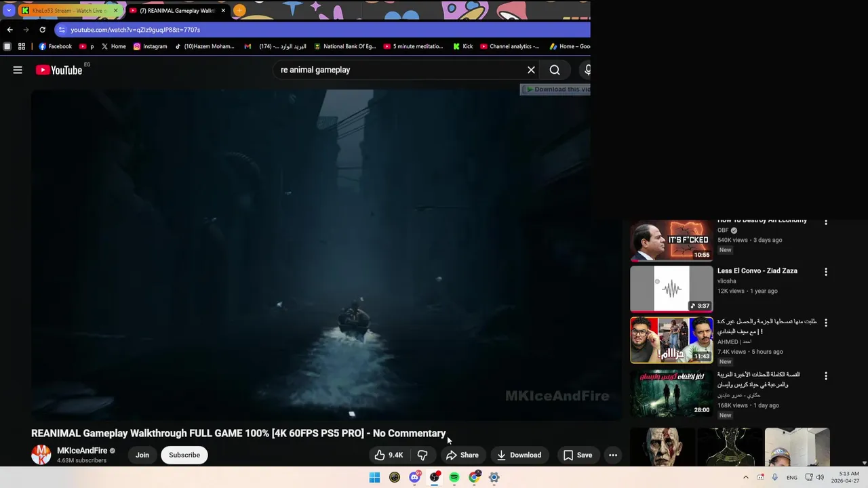
Task: Open the TikTok Hazem Moham bookmark
Action: (x=205, y=47)
